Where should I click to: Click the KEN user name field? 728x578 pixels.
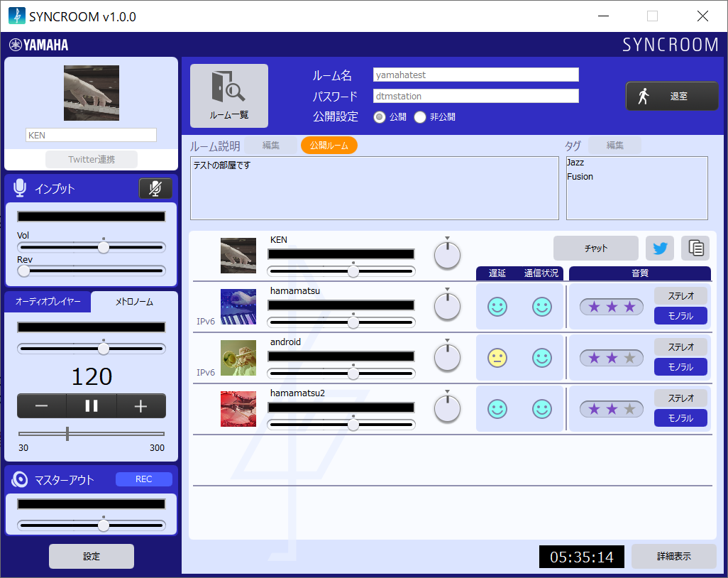(91, 135)
